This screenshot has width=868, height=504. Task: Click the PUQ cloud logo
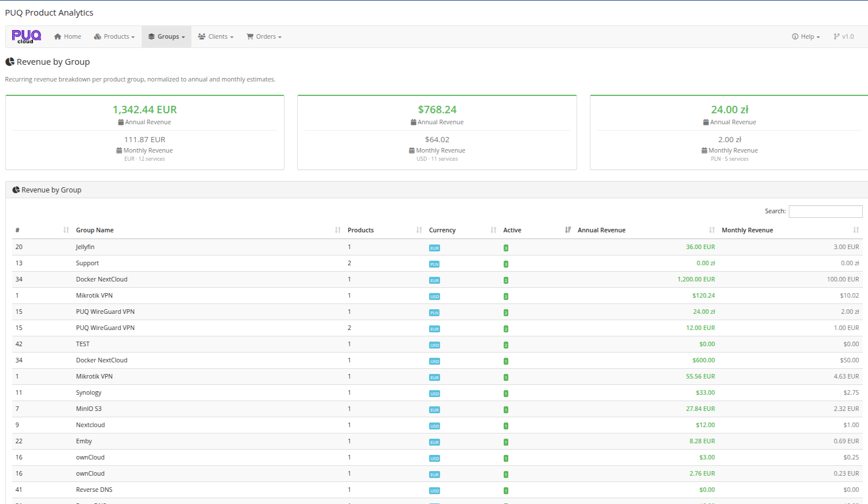tap(25, 36)
